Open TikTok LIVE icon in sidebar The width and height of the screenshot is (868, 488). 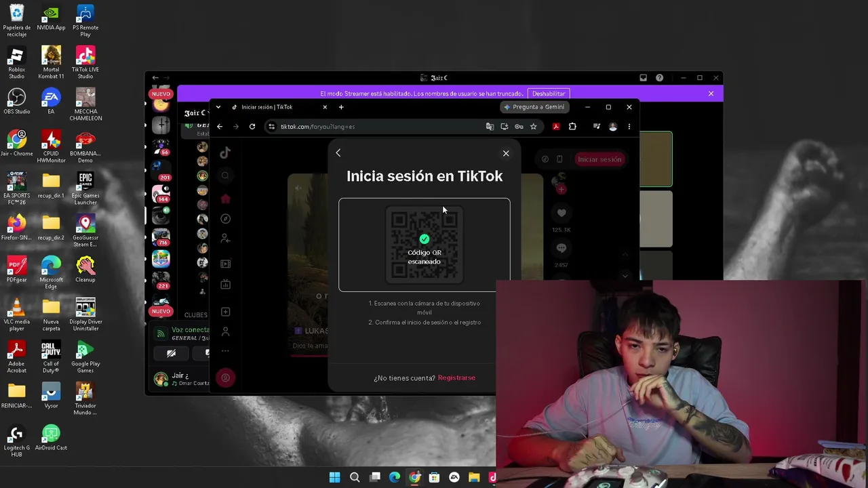point(225,285)
